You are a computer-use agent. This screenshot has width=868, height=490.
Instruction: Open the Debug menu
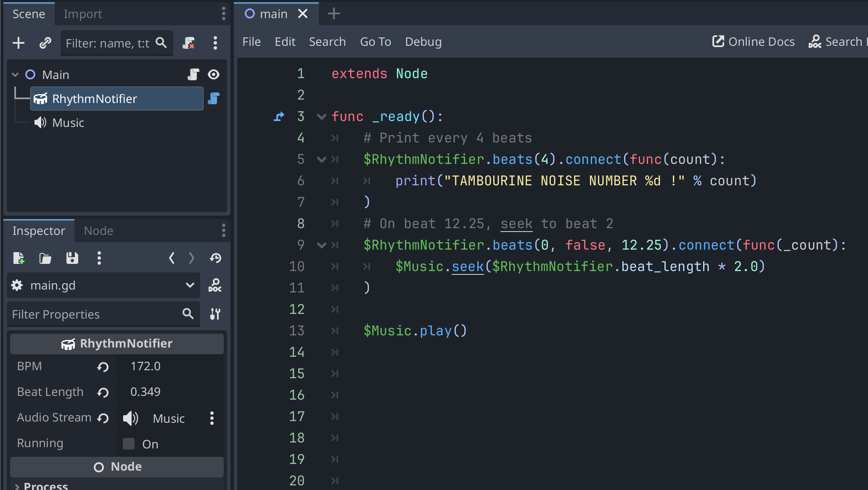[423, 42]
